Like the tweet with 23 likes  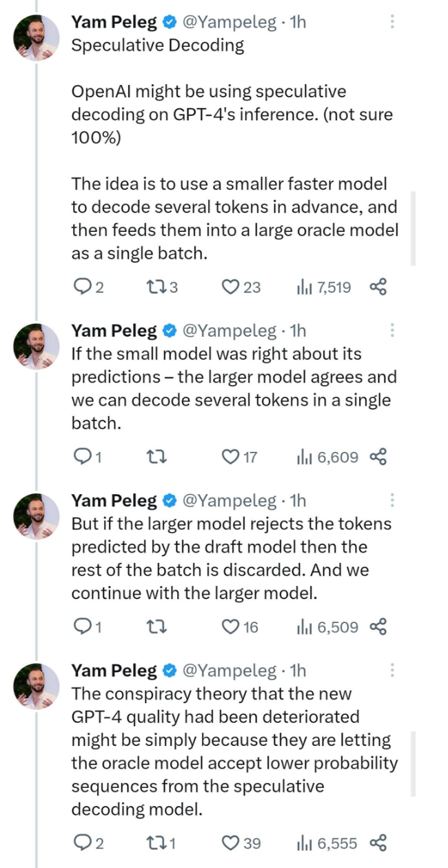[x=241, y=287]
